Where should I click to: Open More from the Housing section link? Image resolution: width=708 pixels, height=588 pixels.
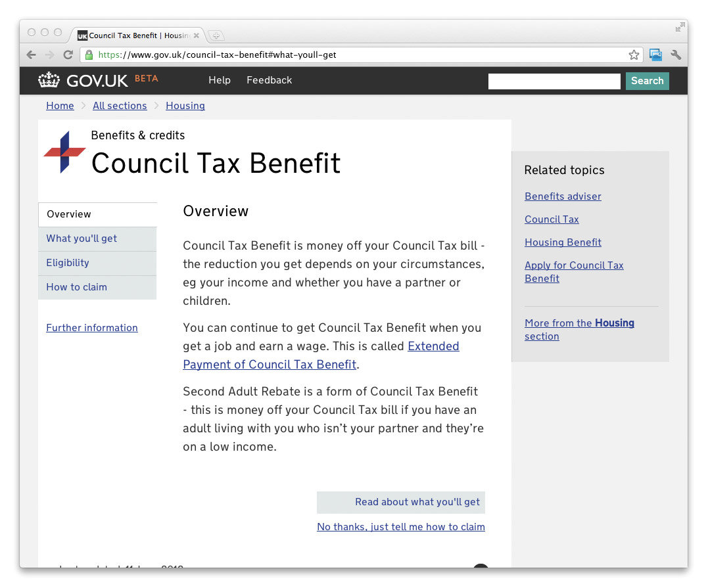click(579, 329)
